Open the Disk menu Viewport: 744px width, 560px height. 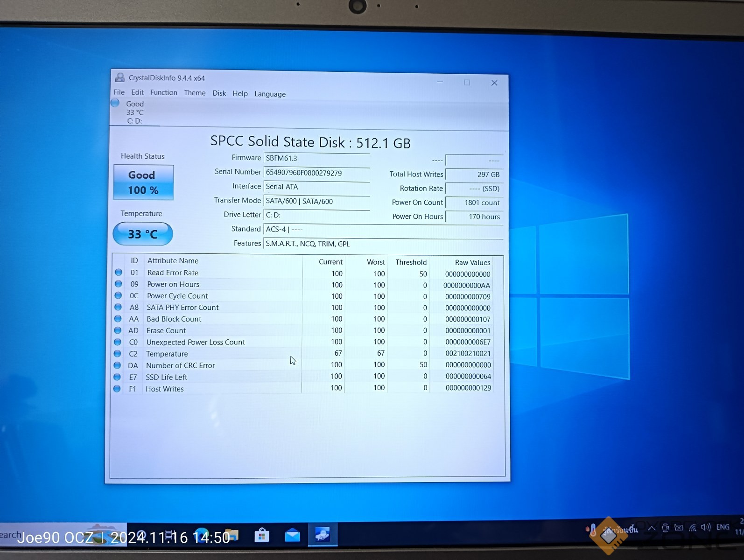pyautogui.click(x=219, y=93)
